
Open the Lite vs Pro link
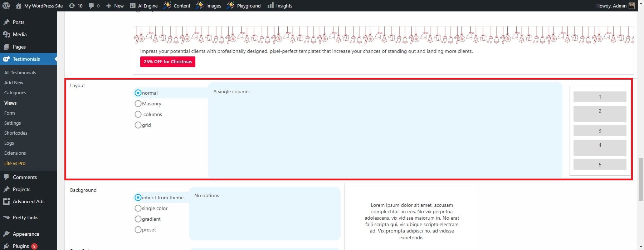(15, 163)
